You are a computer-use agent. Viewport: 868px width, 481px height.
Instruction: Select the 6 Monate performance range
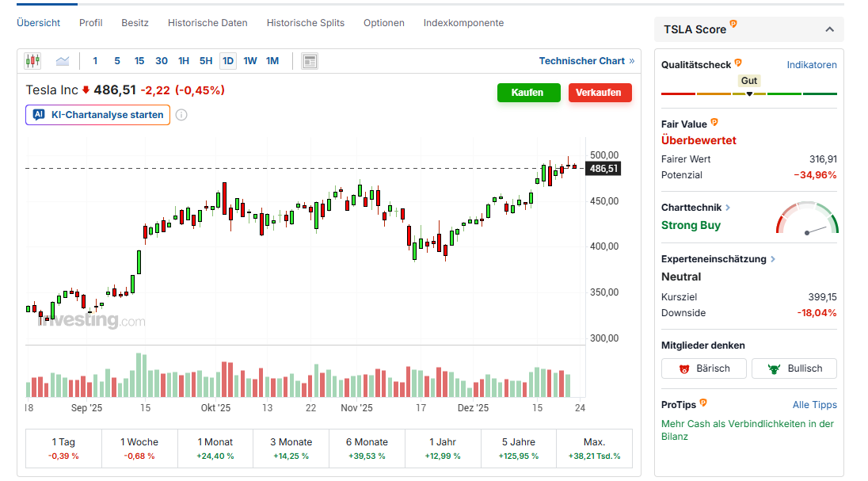[x=367, y=449]
